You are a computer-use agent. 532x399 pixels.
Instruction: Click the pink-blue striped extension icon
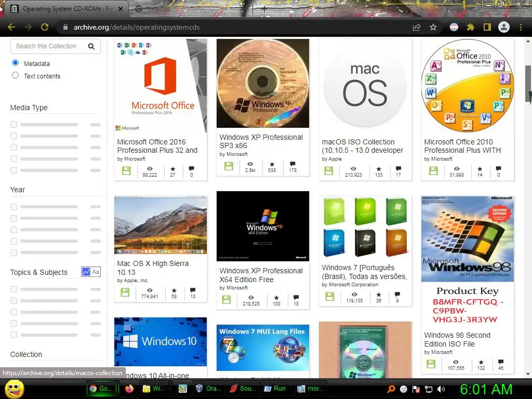(454, 27)
